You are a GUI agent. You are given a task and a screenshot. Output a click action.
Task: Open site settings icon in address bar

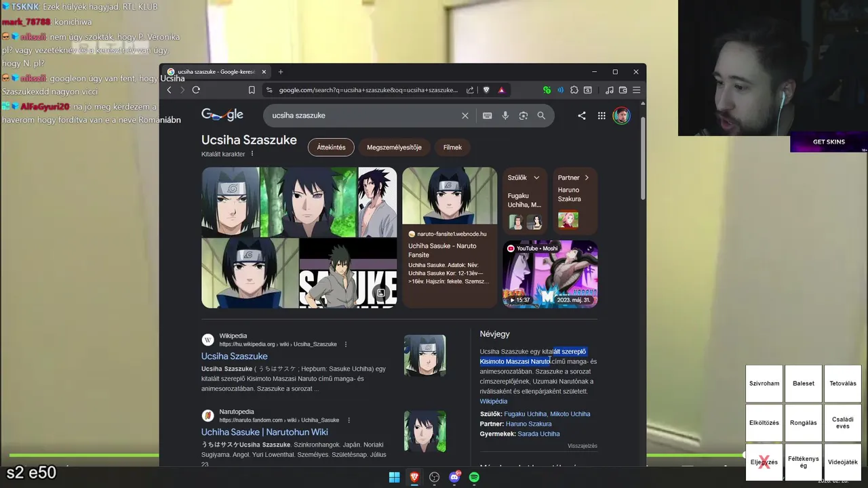[269, 90]
